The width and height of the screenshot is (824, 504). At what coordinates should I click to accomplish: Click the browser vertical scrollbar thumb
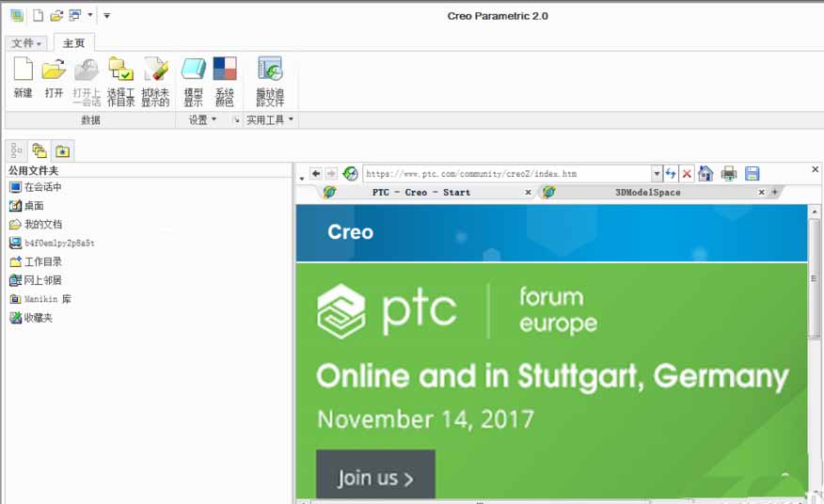pos(814,278)
